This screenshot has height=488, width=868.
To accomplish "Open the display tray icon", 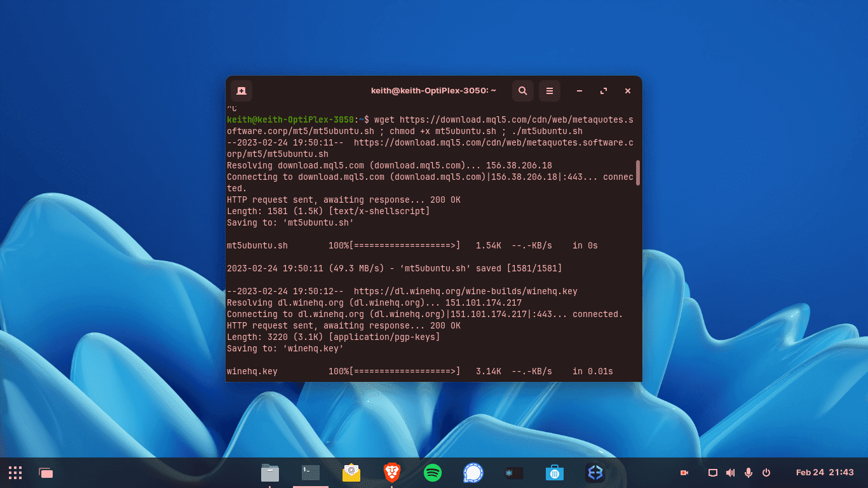I will coord(713,473).
